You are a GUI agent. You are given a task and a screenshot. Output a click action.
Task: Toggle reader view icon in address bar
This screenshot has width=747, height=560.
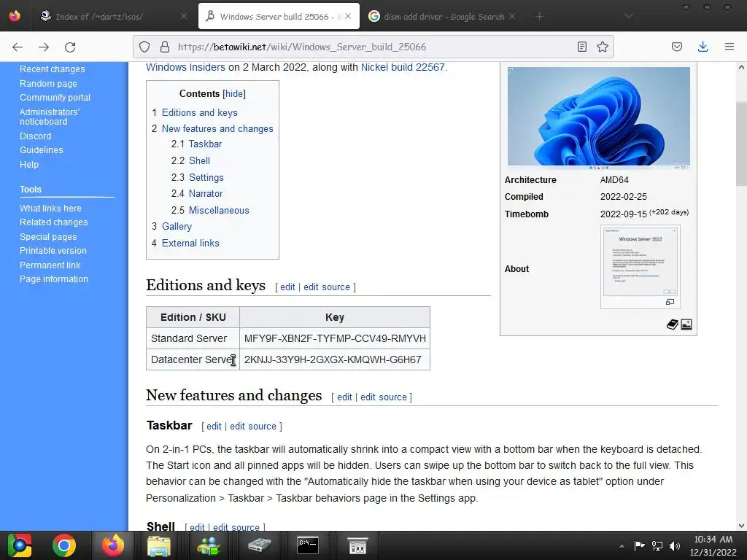pos(581,47)
